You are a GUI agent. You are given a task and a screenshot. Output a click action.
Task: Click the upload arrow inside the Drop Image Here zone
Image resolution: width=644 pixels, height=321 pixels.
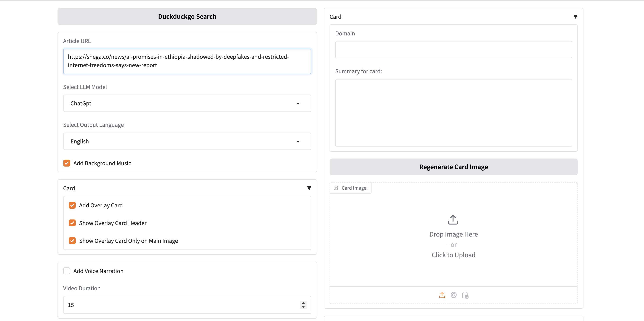coord(453,219)
